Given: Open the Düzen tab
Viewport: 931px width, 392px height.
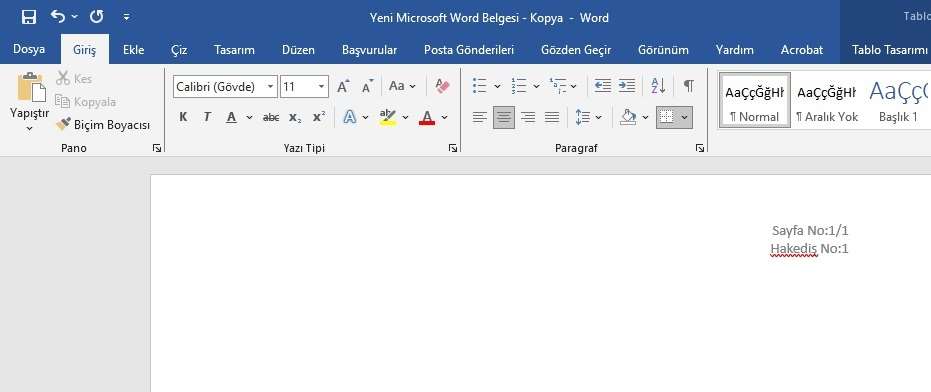Looking at the screenshot, I should (299, 50).
